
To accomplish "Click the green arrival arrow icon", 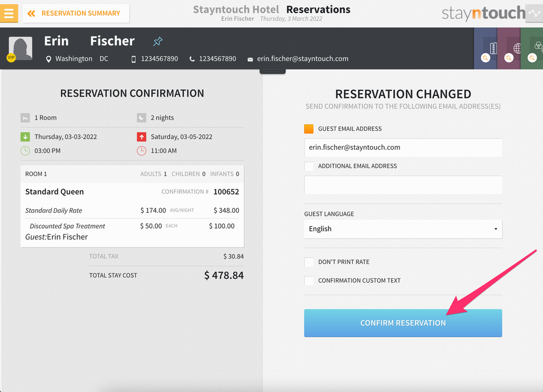I will tap(25, 137).
